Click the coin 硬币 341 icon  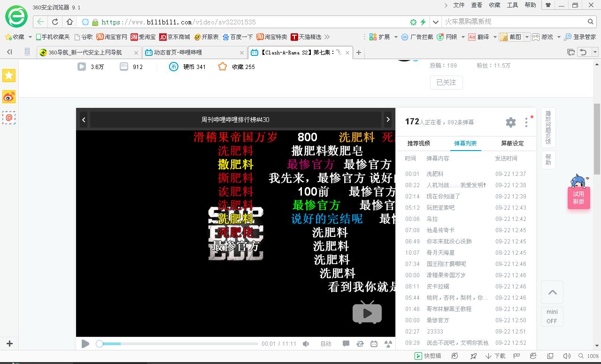(174, 67)
